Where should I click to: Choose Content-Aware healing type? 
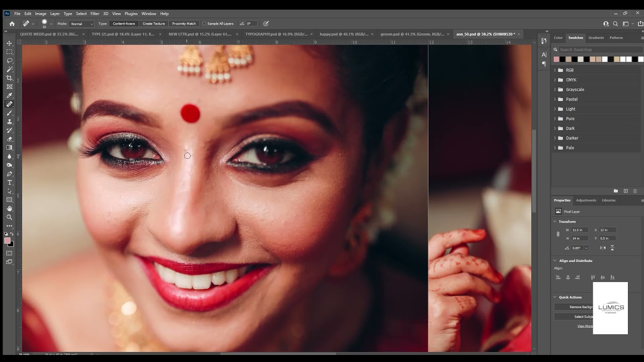[x=124, y=24]
